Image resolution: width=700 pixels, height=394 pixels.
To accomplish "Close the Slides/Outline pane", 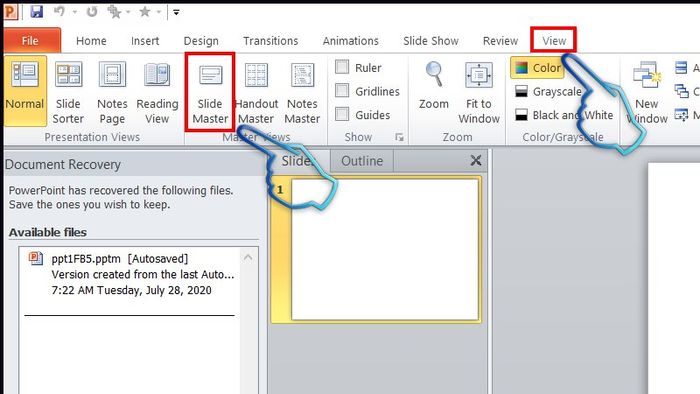I will coord(476,160).
